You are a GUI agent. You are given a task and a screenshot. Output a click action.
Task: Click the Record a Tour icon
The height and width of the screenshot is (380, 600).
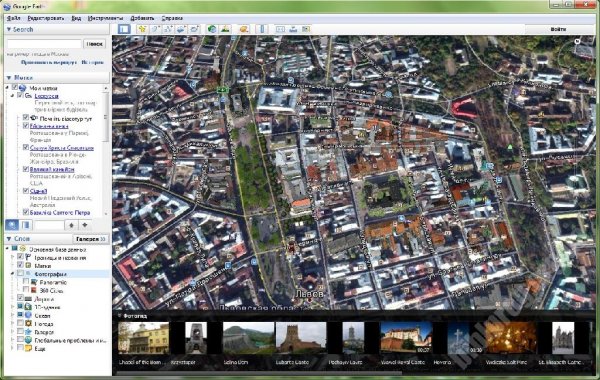coord(194,29)
